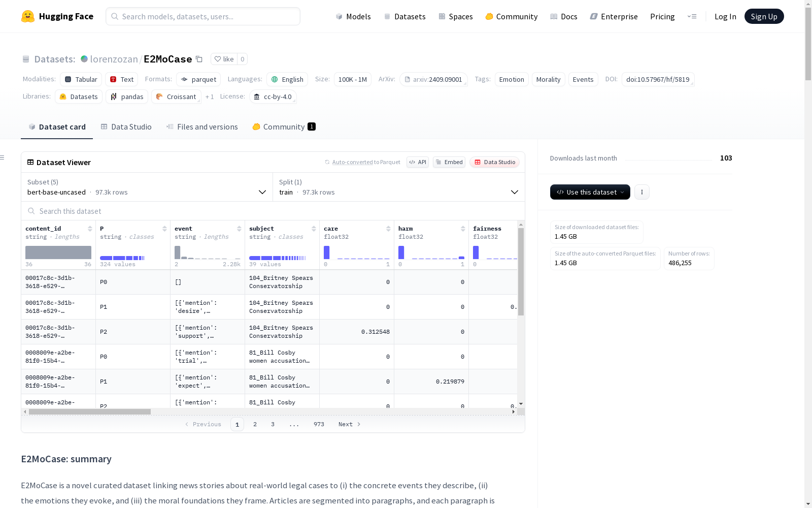Click the datasets stack icon beside Datasets label
The height and width of the screenshot is (508, 812).
[x=26, y=59]
